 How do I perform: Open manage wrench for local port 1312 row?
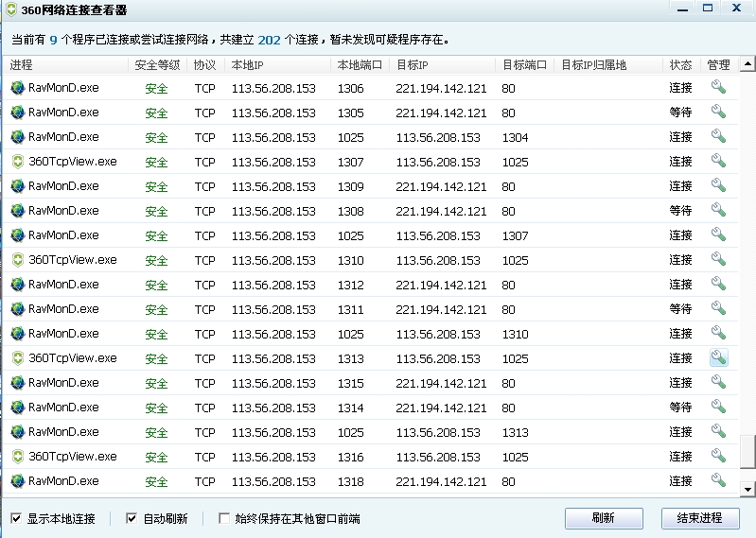coord(718,284)
